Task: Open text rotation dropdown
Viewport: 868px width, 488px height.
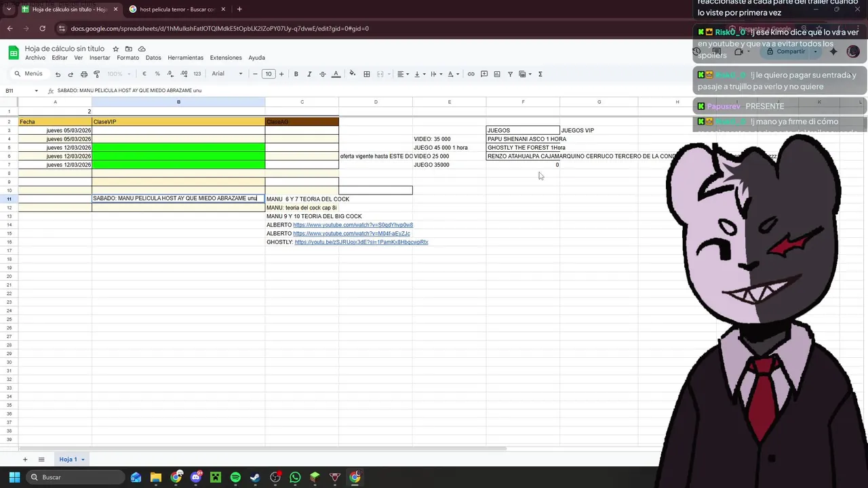Action: point(452,74)
